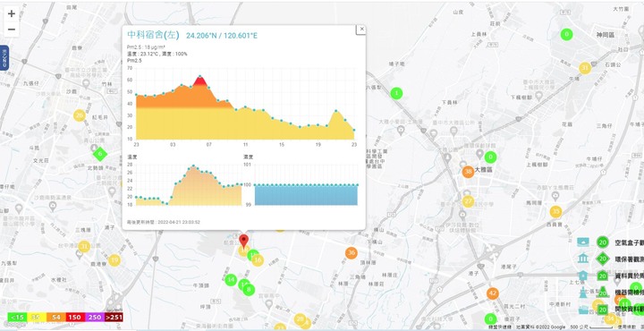Click the orange 54 legend swatch
Screen dimensions: 644x331
(55, 318)
